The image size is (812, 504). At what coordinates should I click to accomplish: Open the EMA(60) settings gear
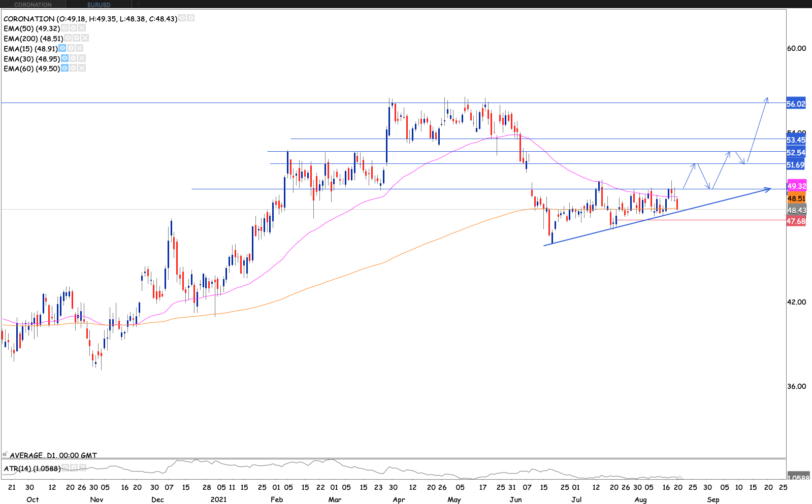(73, 68)
